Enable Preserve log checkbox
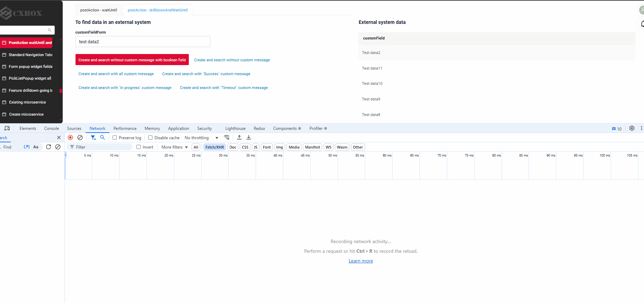 (115, 137)
